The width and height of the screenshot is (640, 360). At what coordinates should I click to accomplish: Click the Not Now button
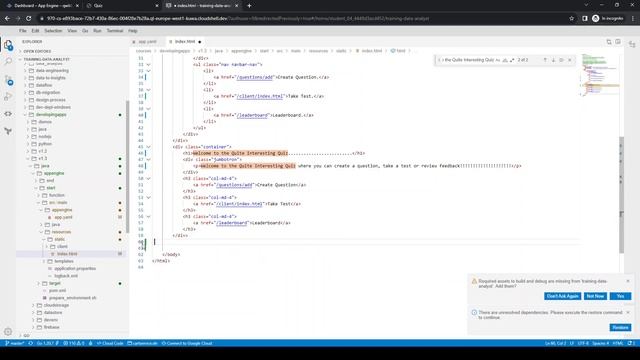coord(595,296)
